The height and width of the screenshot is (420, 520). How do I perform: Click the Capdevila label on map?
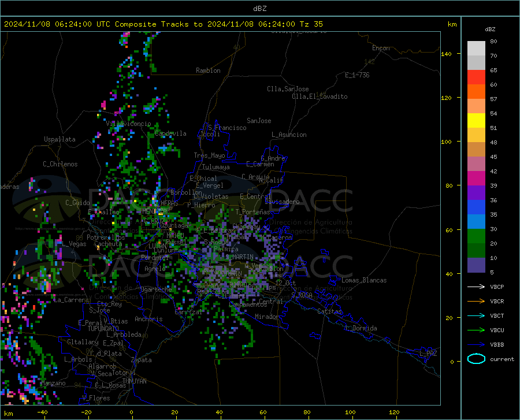(x=170, y=133)
